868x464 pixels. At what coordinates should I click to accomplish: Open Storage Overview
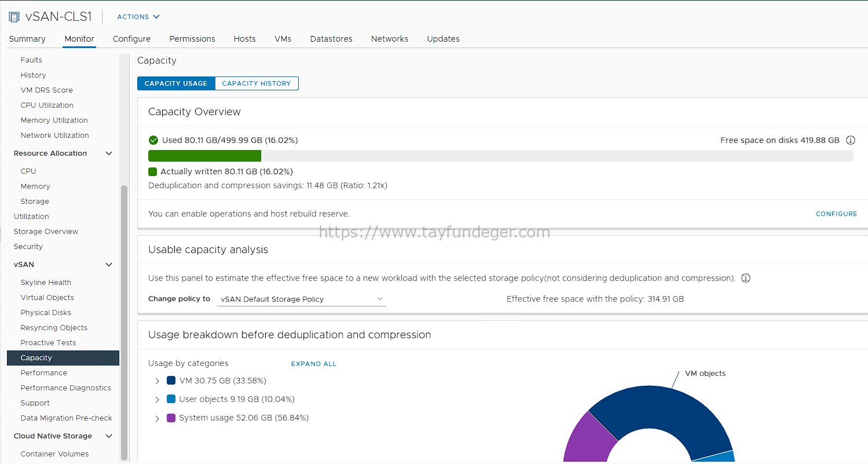46,231
